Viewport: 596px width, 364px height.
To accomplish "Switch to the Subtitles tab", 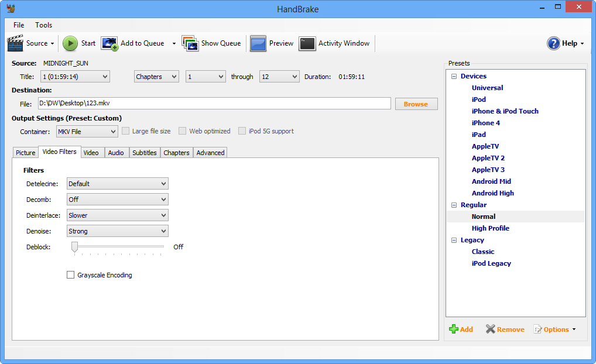I will click(145, 153).
